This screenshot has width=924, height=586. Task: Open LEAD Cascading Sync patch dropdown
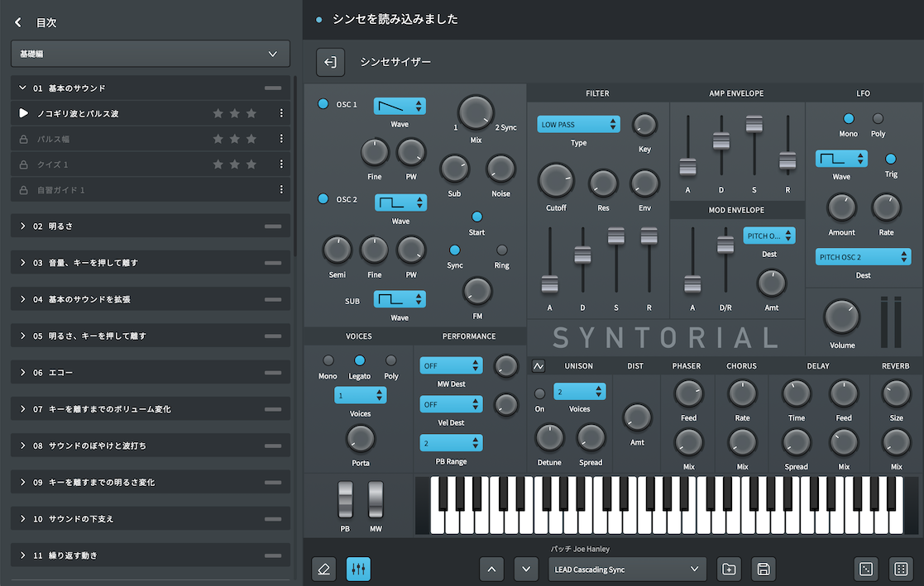point(627,569)
